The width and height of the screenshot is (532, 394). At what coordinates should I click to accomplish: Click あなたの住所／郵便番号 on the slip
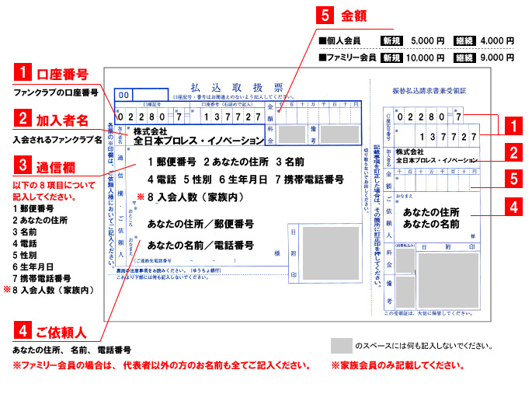(200, 224)
